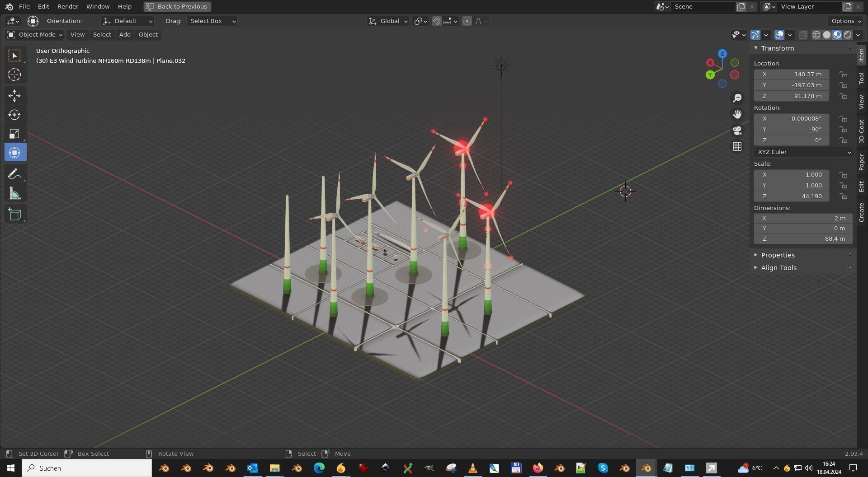Expand the Properties panel
The width and height of the screenshot is (868, 477).
[778, 255]
